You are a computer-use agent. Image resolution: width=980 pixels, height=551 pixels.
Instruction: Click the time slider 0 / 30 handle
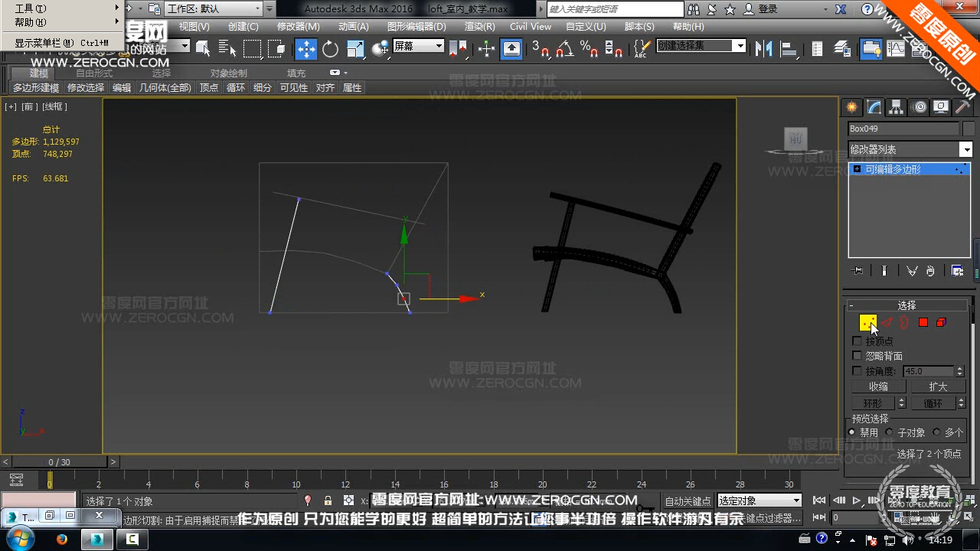[x=60, y=462]
